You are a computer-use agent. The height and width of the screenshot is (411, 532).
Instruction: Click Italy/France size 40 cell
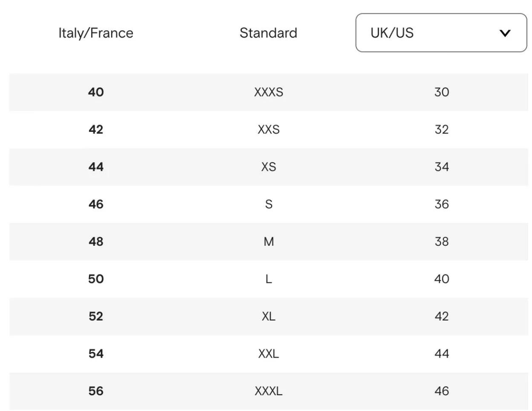point(96,92)
